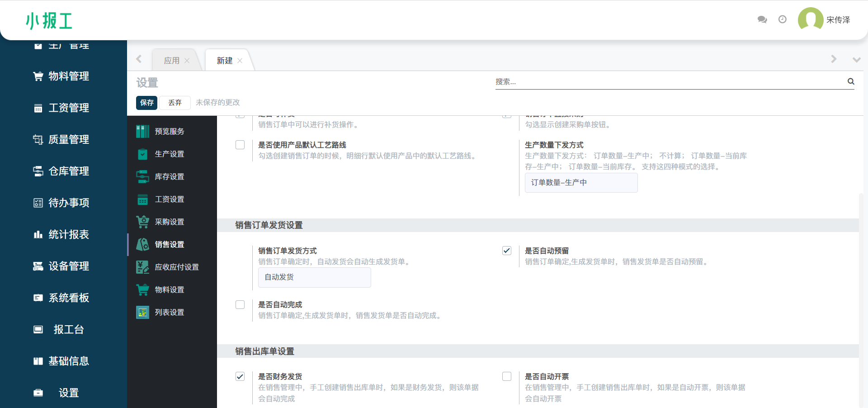Close the 应用 tab
The height and width of the screenshot is (408, 868).
pyautogui.click(x=187, y=61)
